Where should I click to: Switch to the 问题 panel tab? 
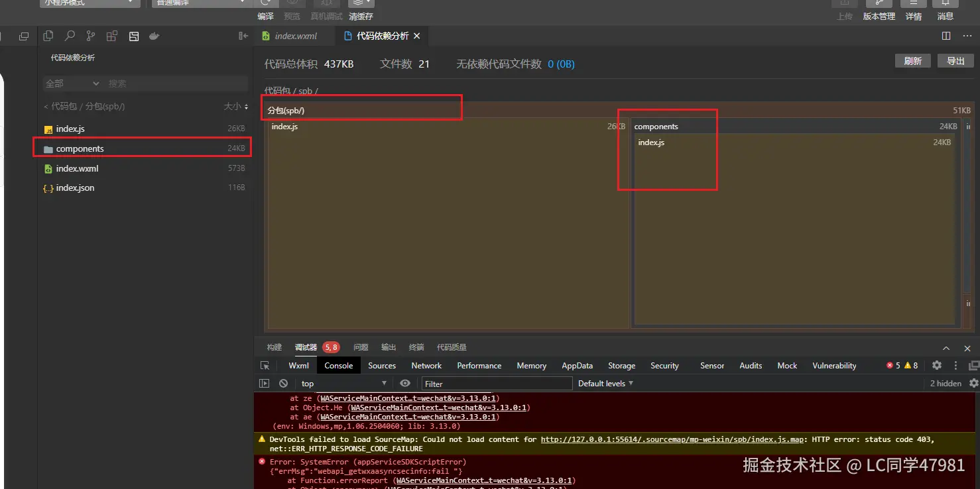pyautogui.click(x=361, y=347)
